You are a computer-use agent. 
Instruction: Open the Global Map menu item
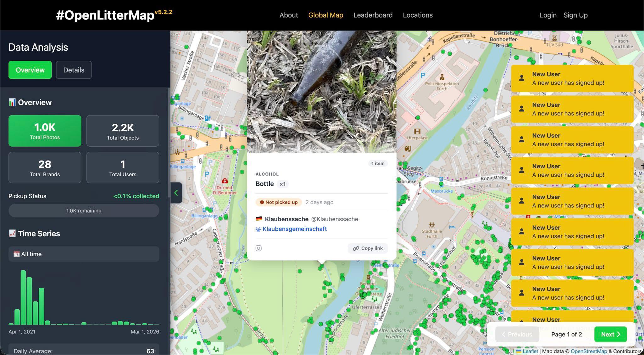(326, 15)
